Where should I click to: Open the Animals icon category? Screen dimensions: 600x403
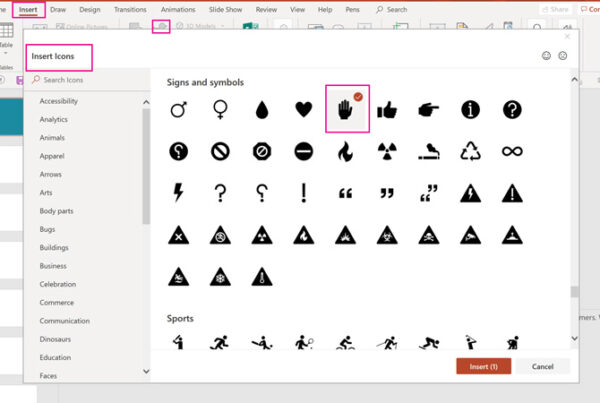(52, 138)
